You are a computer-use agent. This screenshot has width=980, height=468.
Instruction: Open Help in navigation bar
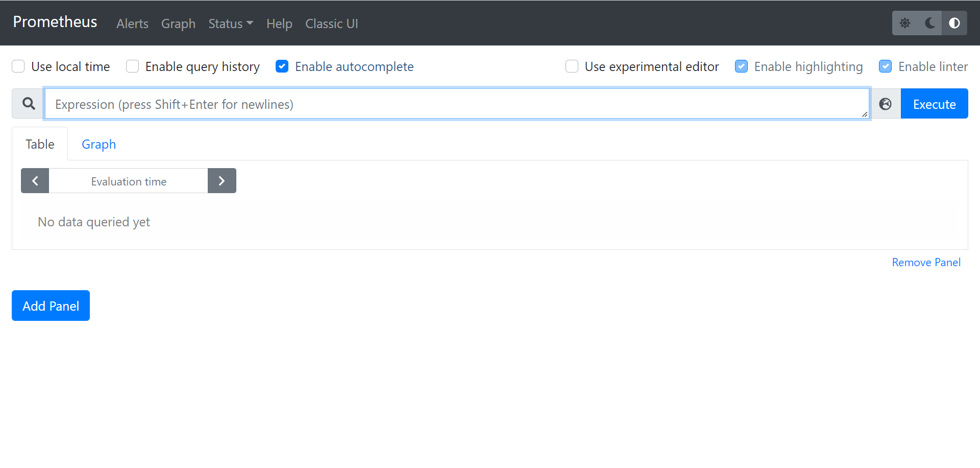[x=279, y=24]
